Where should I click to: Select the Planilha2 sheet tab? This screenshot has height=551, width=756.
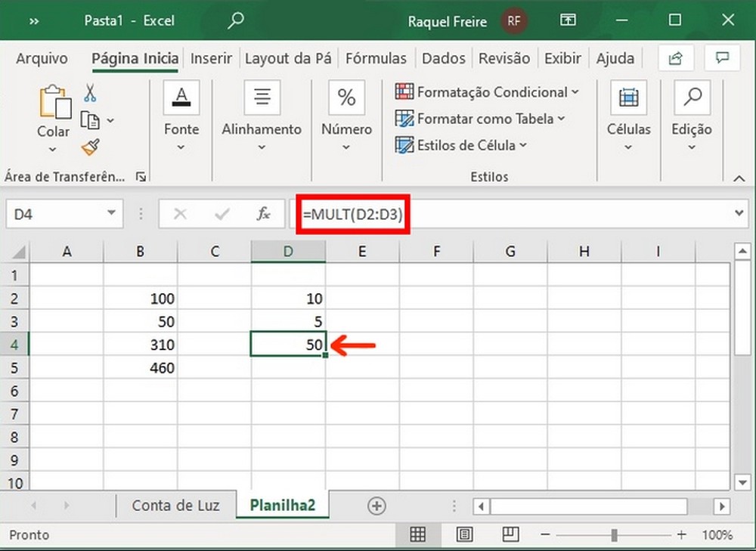coord(283,505)
